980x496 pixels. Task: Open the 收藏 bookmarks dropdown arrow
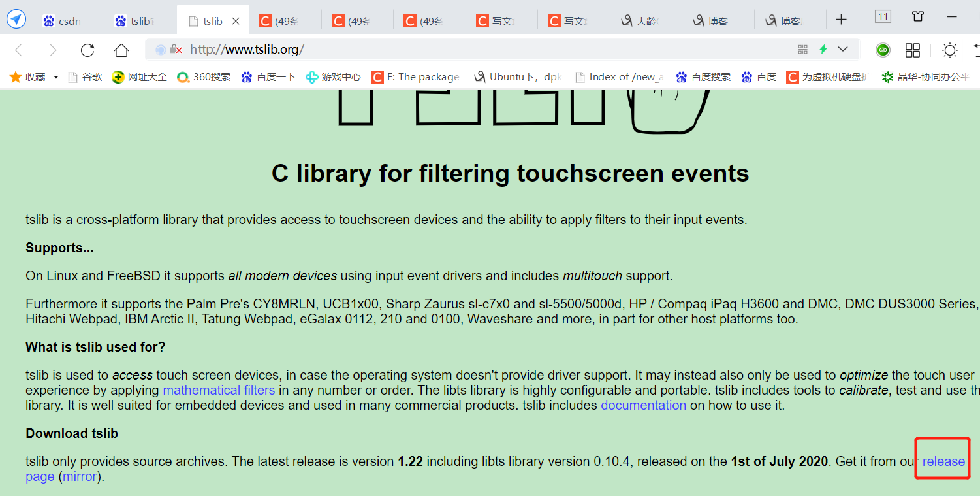pyautogui.click(x=55, y=76)
